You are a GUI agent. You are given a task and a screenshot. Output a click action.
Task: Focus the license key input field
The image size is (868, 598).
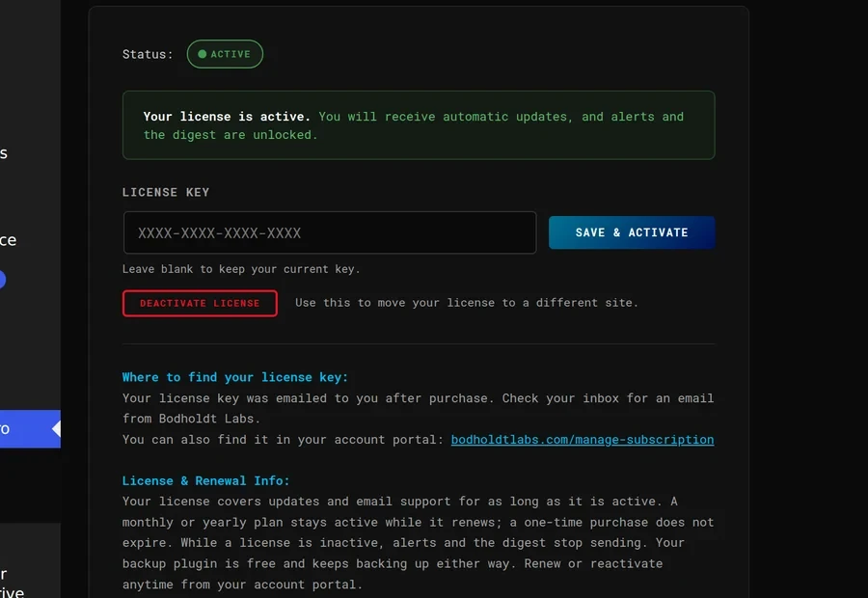click(330, 232)
